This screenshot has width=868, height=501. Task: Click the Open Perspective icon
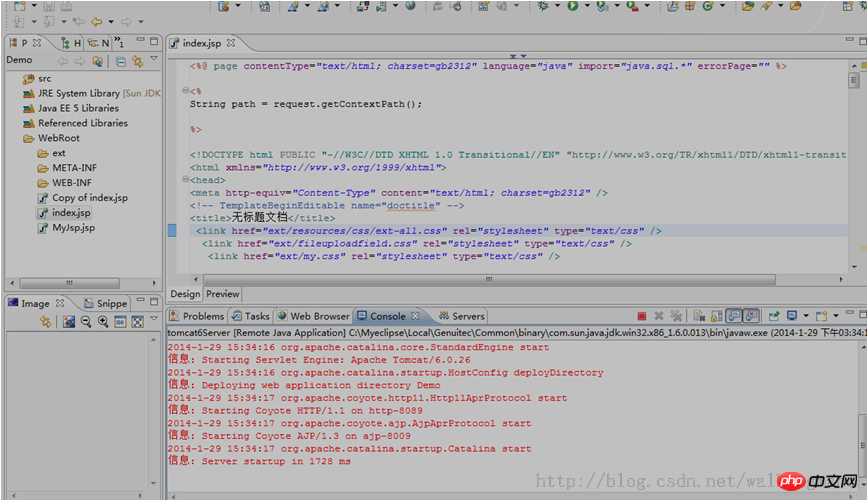[848, 6]
